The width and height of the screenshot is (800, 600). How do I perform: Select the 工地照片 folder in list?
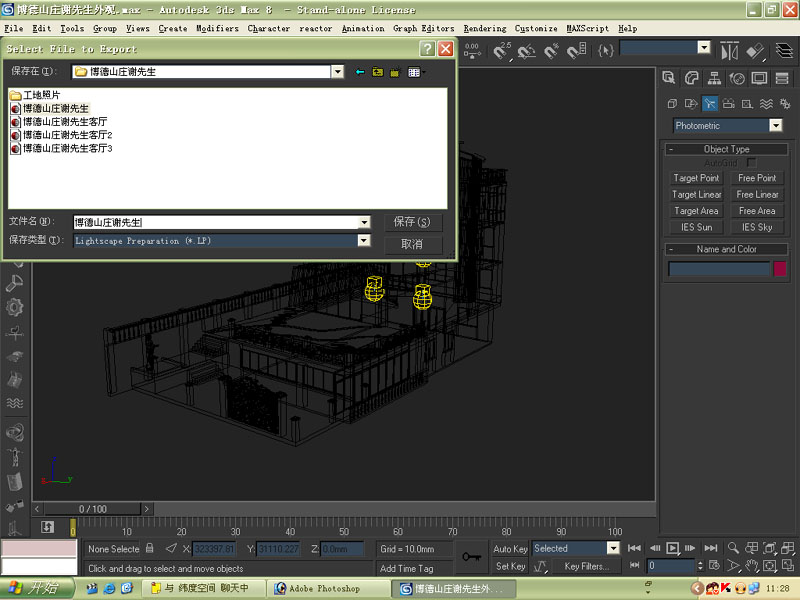(x=35, y=95)
